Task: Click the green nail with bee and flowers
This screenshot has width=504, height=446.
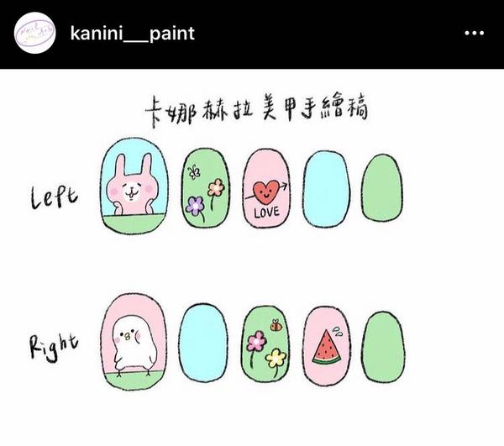Action: pyautogui.click(x=265, y=344)
